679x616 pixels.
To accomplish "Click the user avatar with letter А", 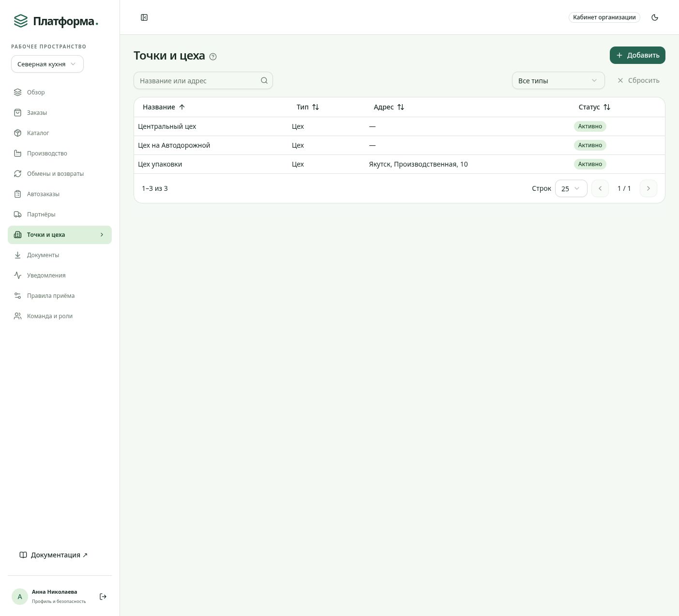I will click(20, 597).
